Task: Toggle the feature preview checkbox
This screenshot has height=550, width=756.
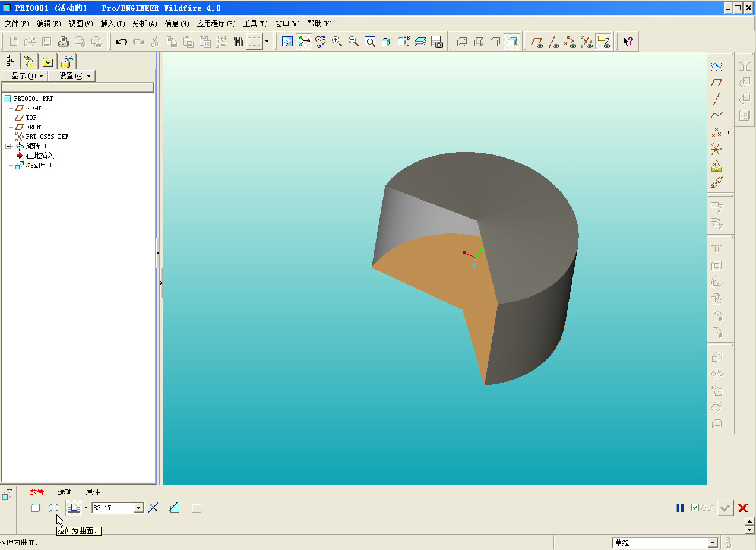Action: [695, 508]
